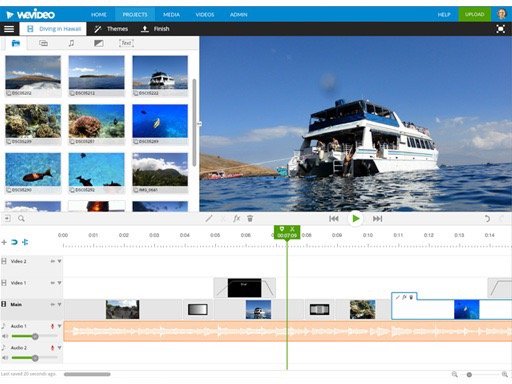The width and height of the screenshot is (512, 384).
Task: Toggle record mic on Audio 1 track
Action: coord(52,326)
